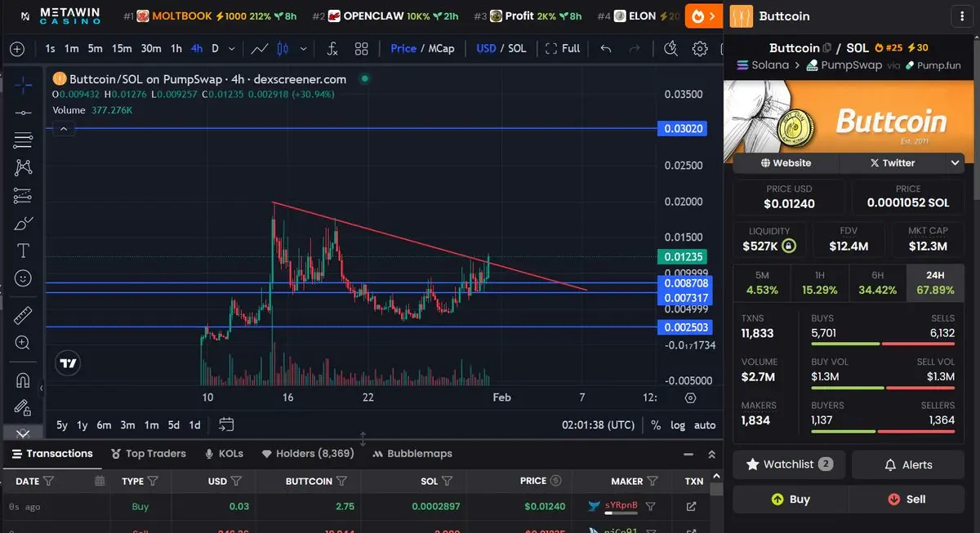Toggle magnet mode for drawings
Viewport: 980px width, 533px height.
(x=23, y=380)
